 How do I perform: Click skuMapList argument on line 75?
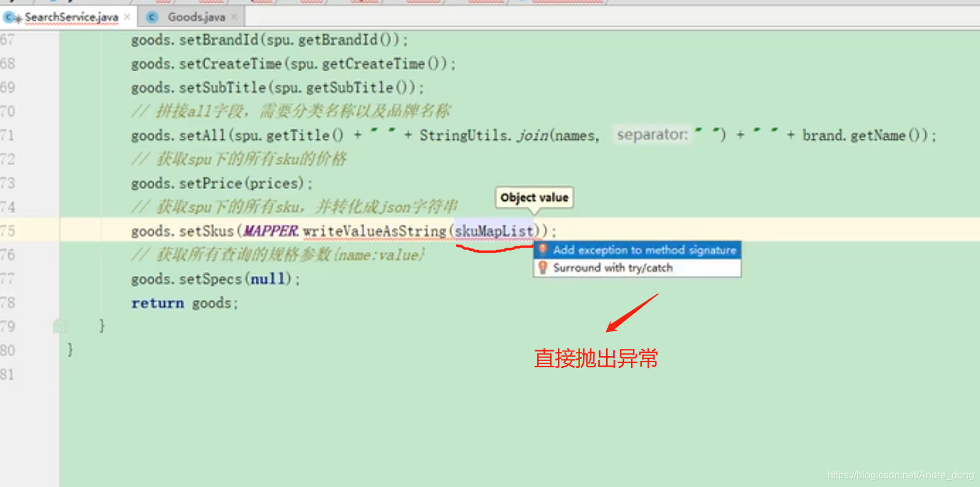coord(494,231)
